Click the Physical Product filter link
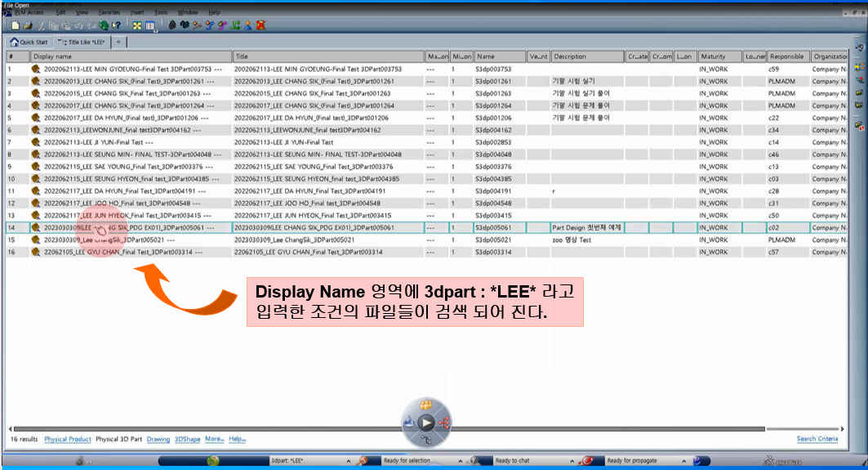This screenshot has width=868, height=470. coord(68,439)
